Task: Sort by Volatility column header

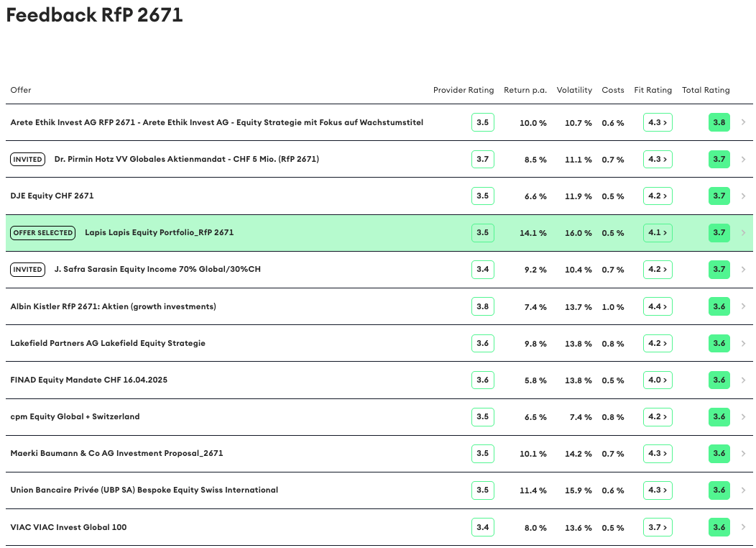Action: point(574,90)
